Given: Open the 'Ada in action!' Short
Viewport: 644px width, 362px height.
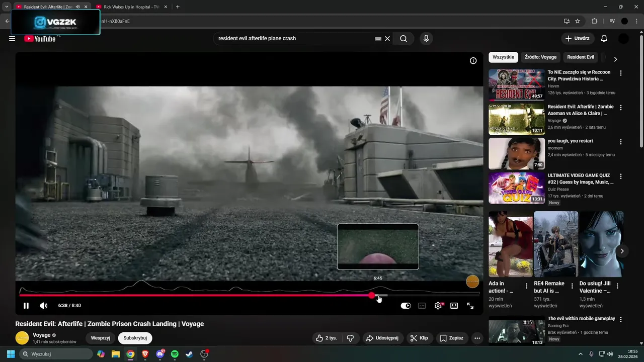Looking at the screenshot, I should click(x=511, y=244).
